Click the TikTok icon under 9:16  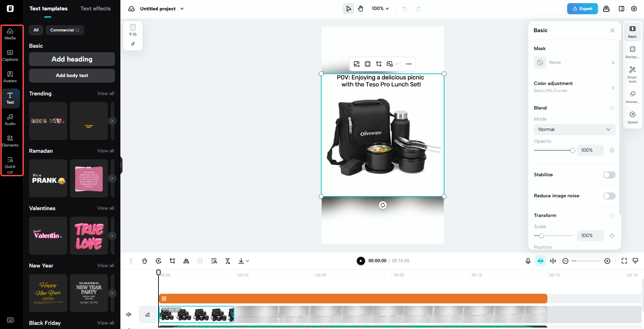click(x=133, y=44)
